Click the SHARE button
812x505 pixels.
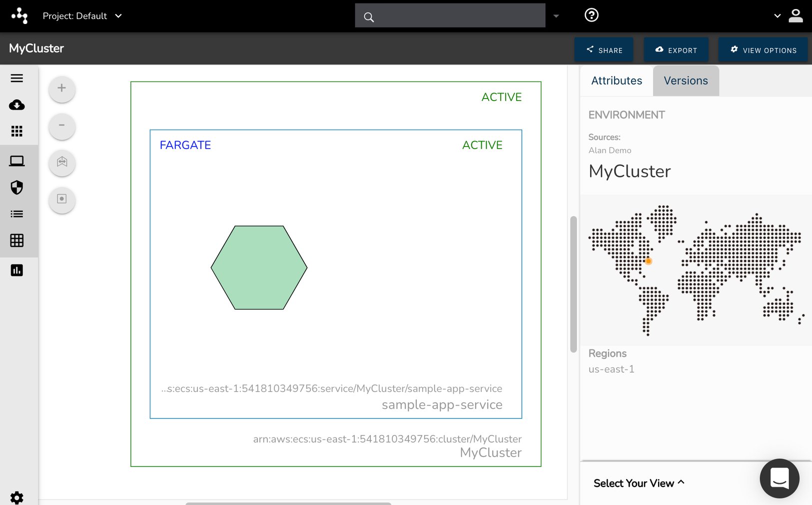coord(604,49)
